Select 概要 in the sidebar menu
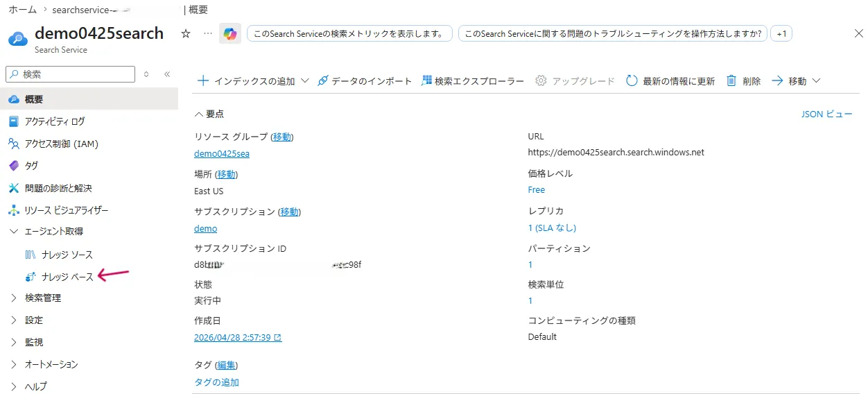The height and width of the screenshot is (394, 868). coord(89,99)
